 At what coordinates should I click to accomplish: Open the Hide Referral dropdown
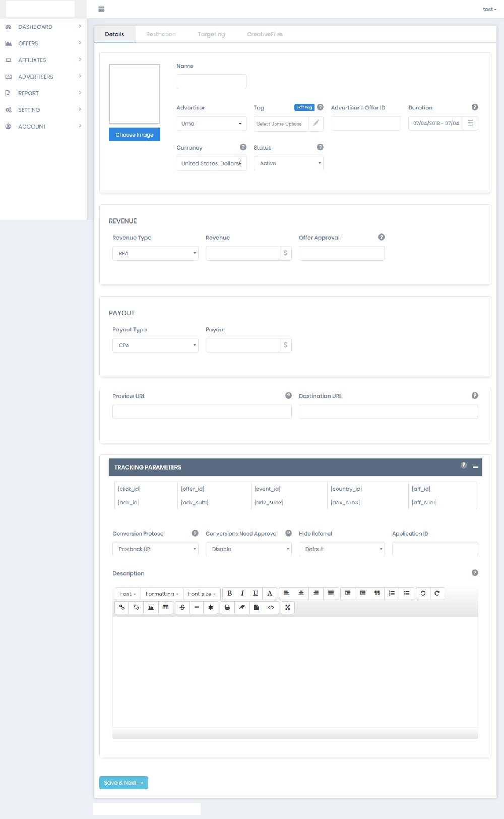coord(342,549)
